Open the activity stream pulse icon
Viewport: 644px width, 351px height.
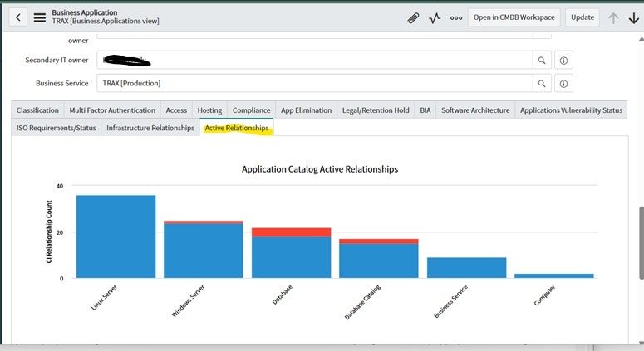[435, 17]
